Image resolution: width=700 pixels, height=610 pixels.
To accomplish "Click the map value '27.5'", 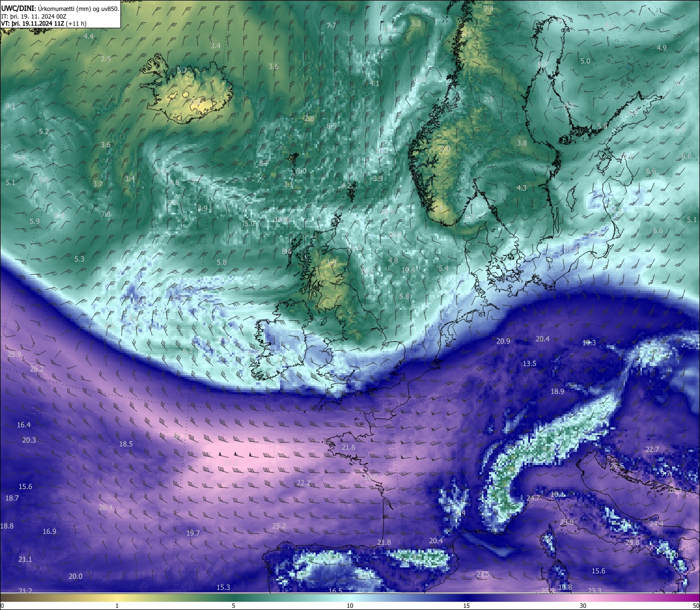I will click(483, 574).
